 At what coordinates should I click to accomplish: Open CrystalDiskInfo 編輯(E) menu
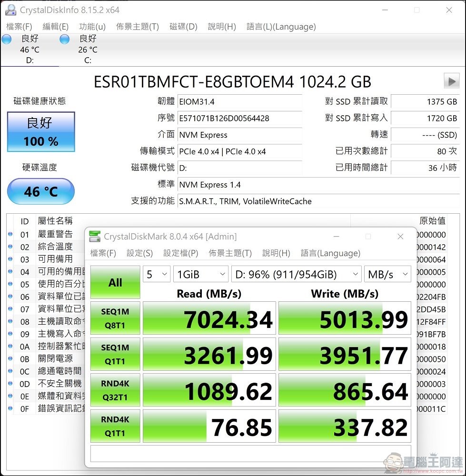tap(56, 27)
